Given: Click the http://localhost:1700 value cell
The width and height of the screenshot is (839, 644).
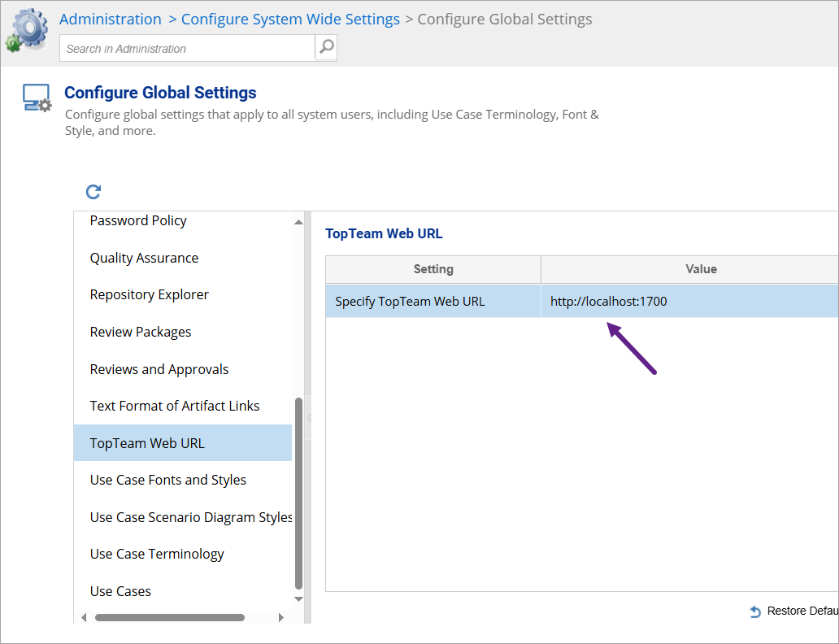Looking at the screenshot, I should tap(689, 302).
